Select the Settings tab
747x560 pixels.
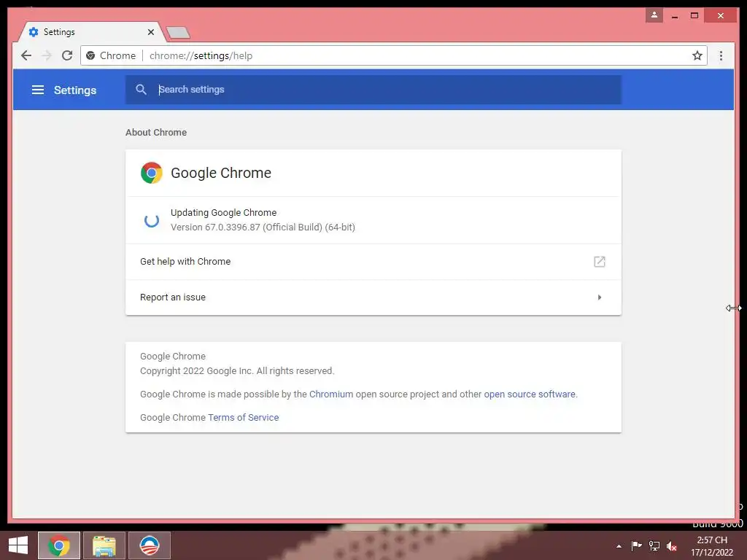click(x=90, y=32)
